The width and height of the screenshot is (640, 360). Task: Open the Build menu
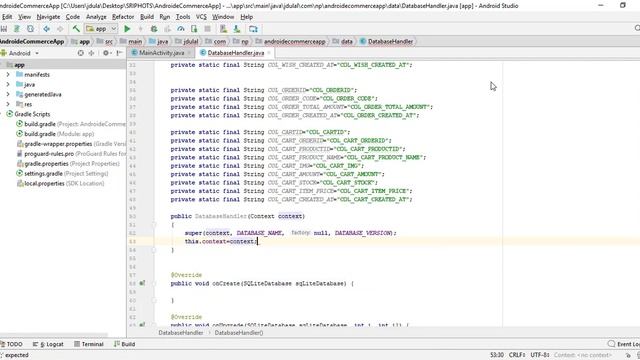(x=147, y=17)
